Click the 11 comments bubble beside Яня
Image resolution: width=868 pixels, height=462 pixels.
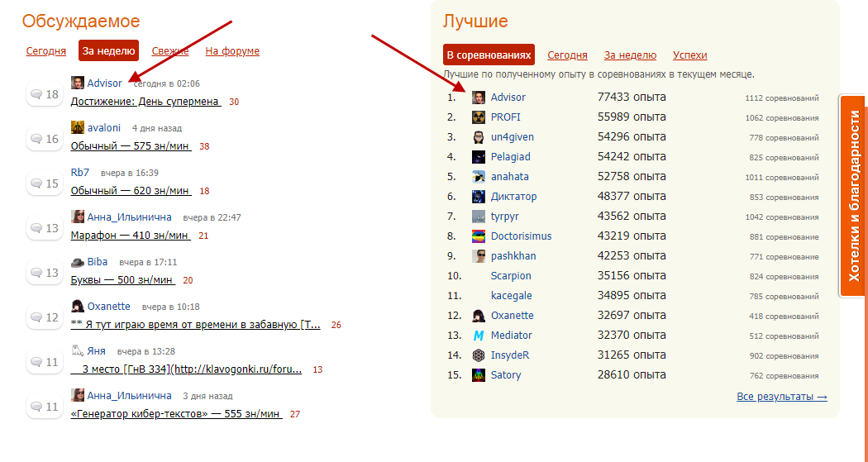pos(45,362)
